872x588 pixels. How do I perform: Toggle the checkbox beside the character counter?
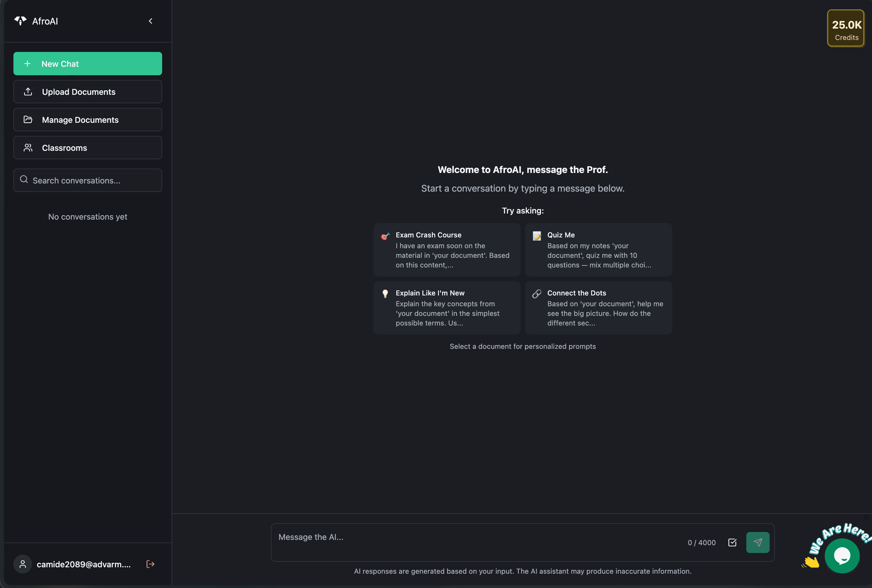pos(732,542)
